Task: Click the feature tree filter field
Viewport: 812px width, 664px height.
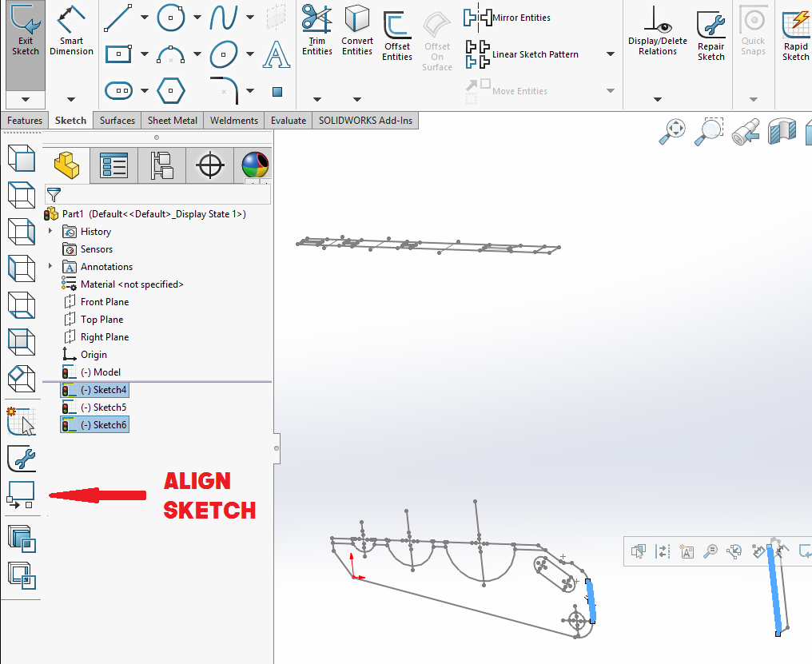Action: pos(157,195)
